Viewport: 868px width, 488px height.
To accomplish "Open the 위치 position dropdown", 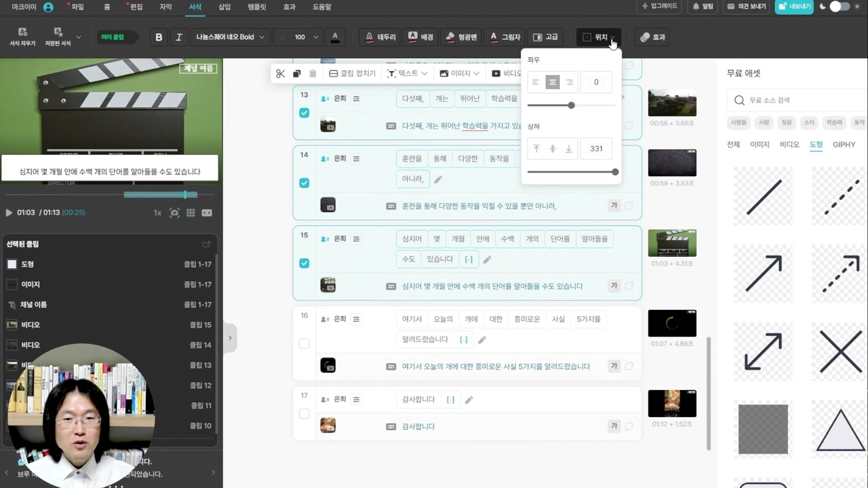I will coord(599,37).
